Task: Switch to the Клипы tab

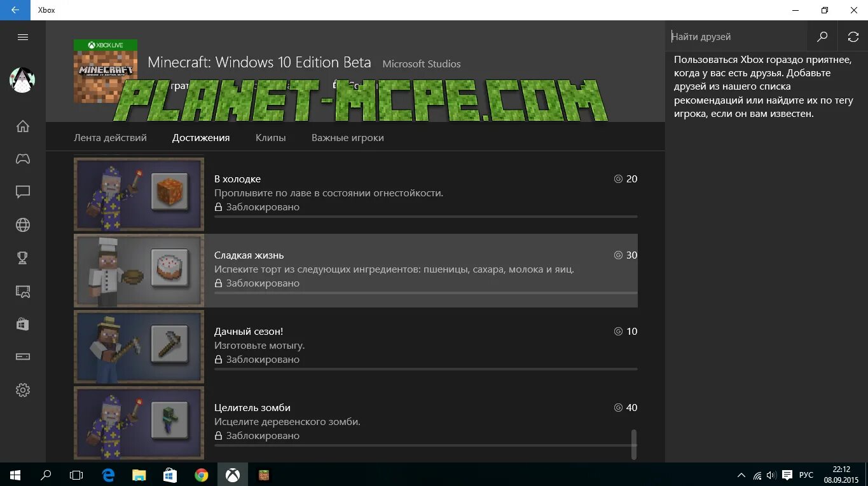Action: pos(271,137)
